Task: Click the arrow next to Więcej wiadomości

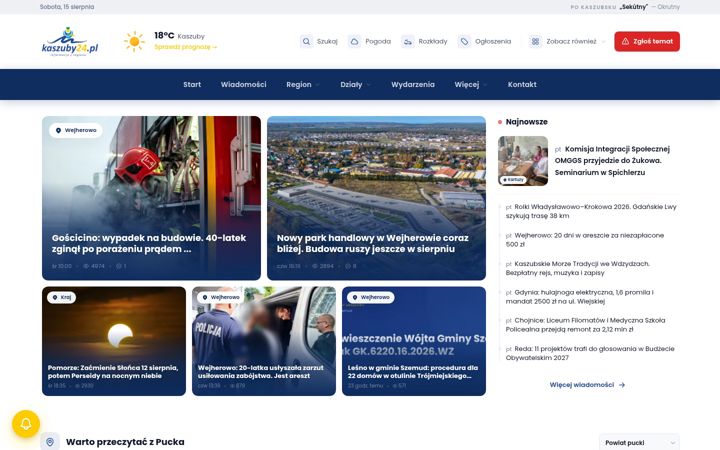Action: pos(622,385)
